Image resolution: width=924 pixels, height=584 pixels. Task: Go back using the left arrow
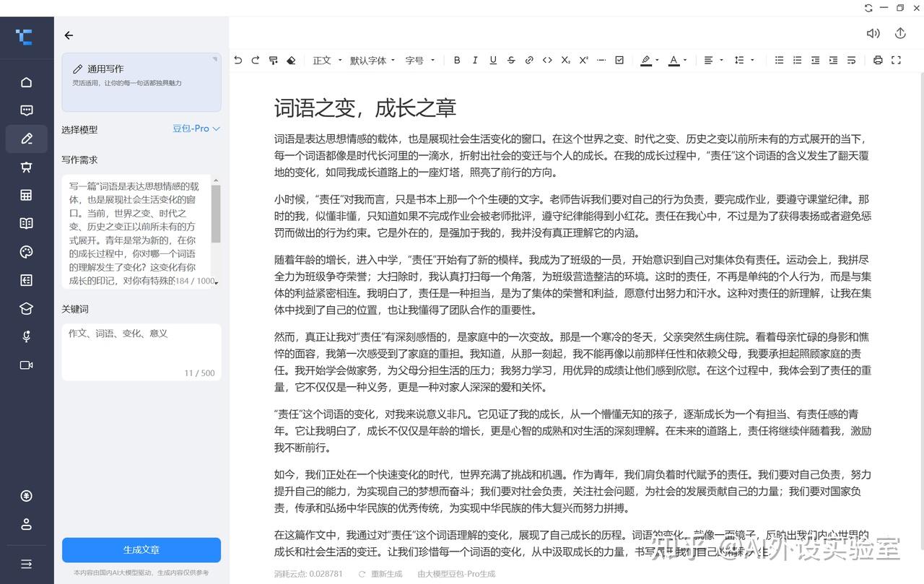pos(69,35)
